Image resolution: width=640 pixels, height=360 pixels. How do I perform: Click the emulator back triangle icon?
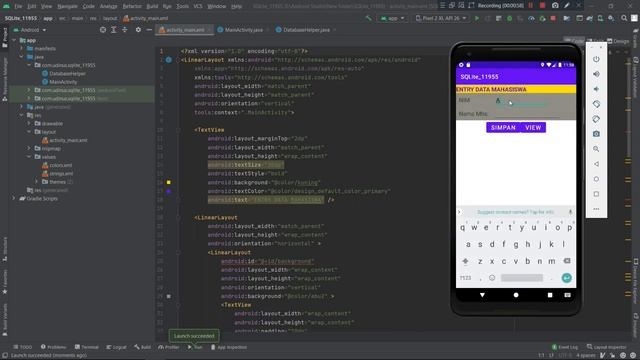[596, 164]
